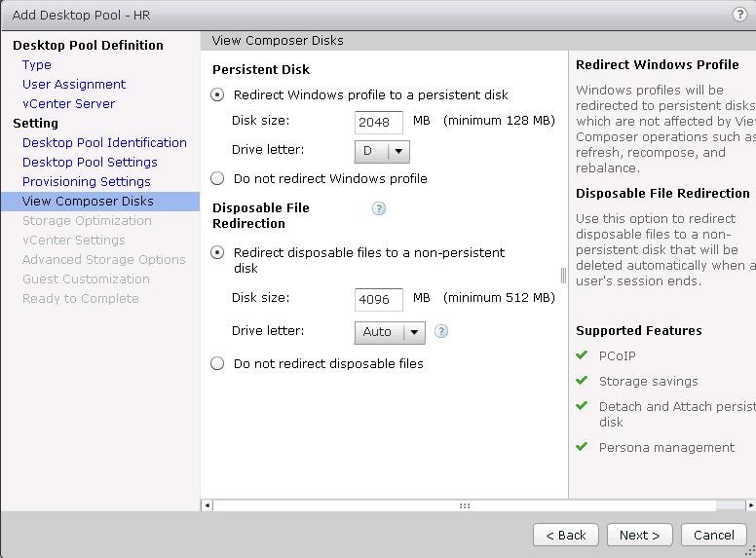Choose Do not redirect disposable files

point(217,363)
